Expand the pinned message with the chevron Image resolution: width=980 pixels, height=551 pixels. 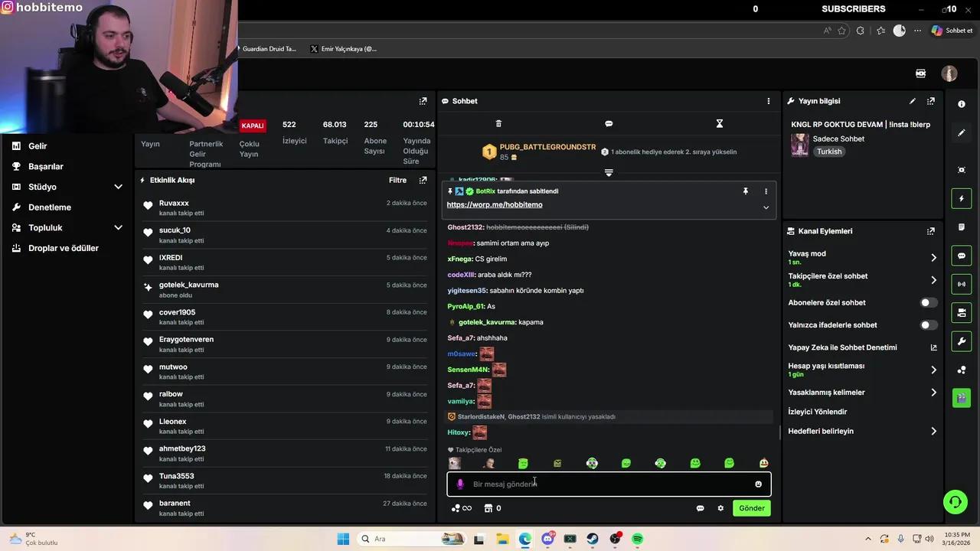click(766, 207)
